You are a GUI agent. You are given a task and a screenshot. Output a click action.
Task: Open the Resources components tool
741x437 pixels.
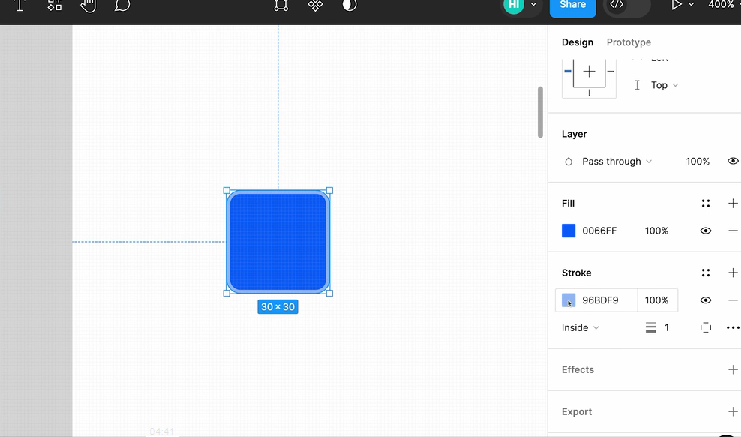click(55, 5)
